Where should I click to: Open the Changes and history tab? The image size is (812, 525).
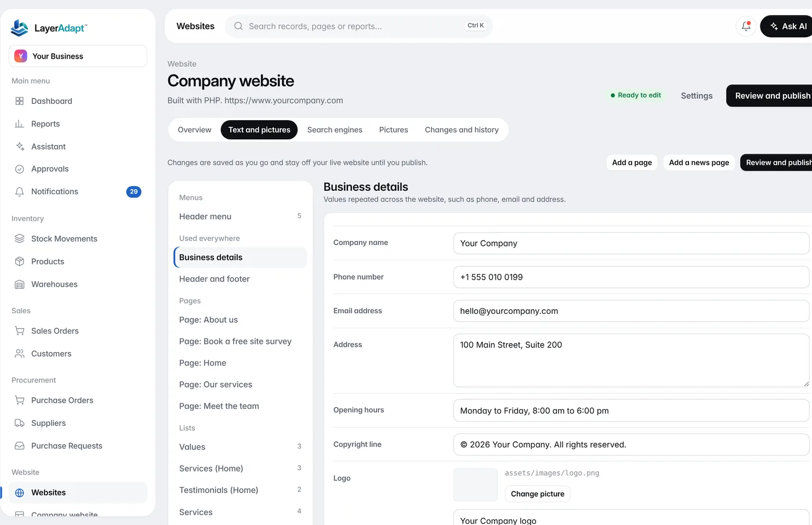point(462,130)
